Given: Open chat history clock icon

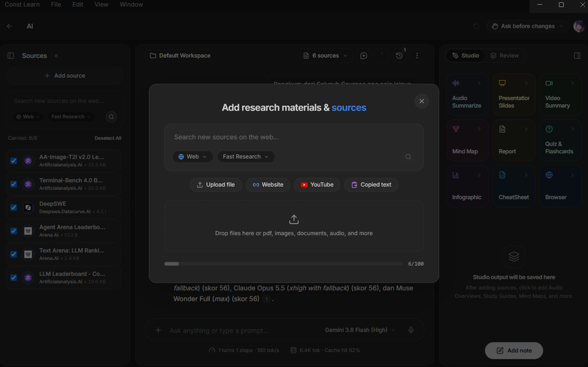Looking at the screenshot, I should coord(399,56).
